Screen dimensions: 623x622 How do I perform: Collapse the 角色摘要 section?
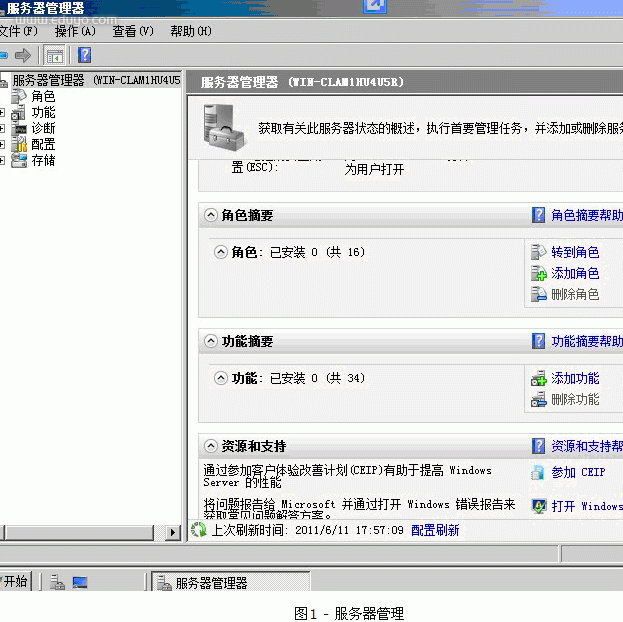tap(211, 215)
